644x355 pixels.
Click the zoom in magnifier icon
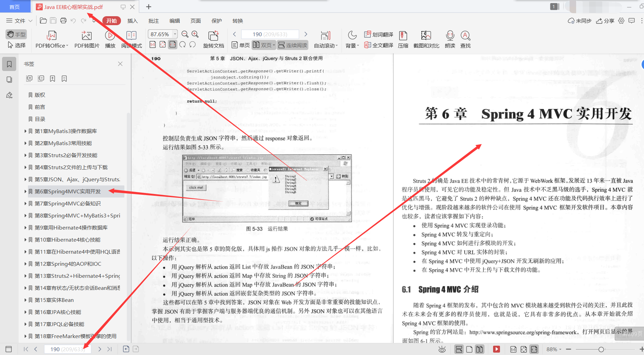[195, 34]
